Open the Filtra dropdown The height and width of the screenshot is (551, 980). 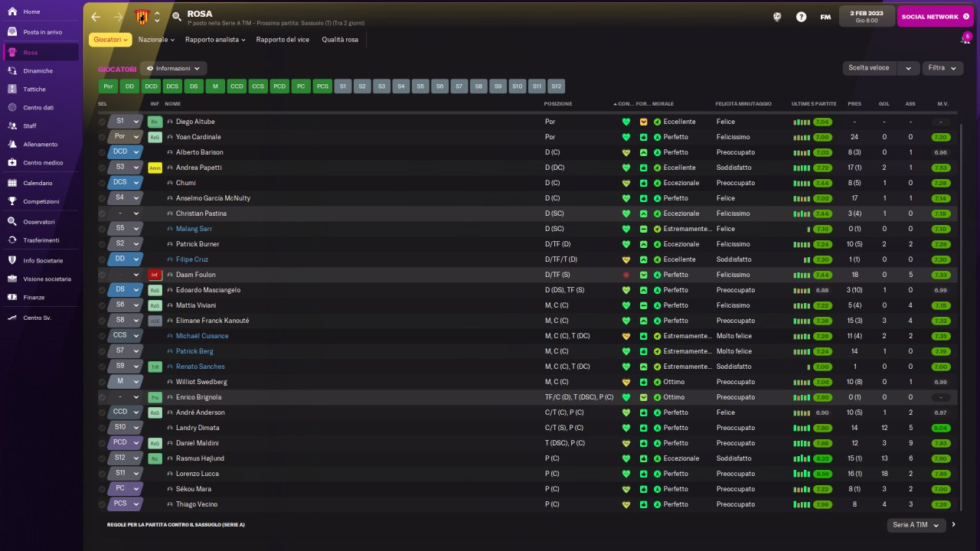click(942, 68)
